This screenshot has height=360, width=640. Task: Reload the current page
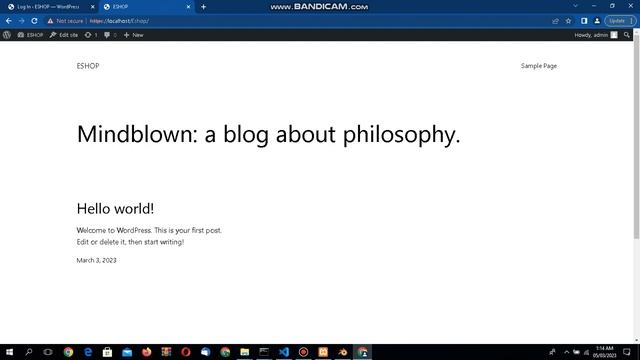pos(35,21)
